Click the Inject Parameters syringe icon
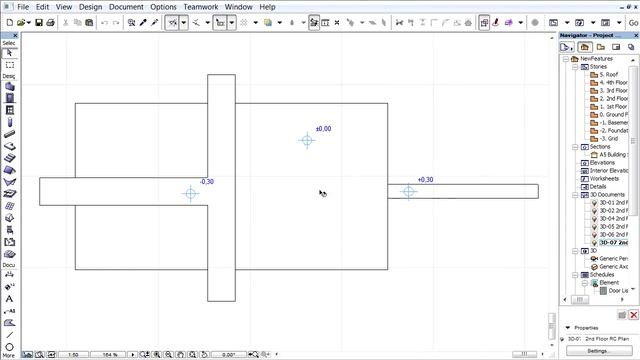Image resolution: width=640 pixels, height=360 pixels. (154, 22)
